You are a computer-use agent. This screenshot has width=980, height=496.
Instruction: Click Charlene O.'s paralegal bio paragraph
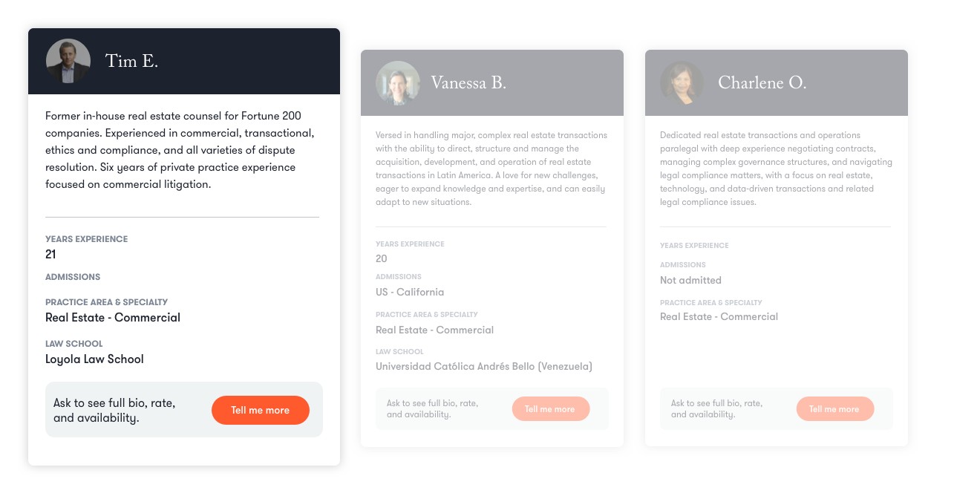(776, 169)
